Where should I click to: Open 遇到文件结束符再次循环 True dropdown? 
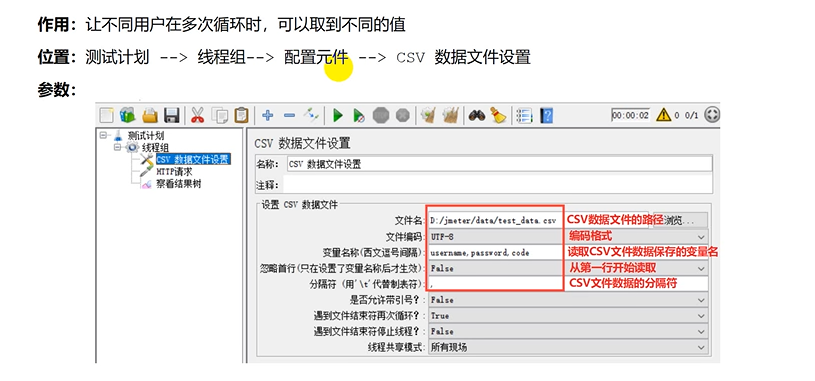(568, 316)
